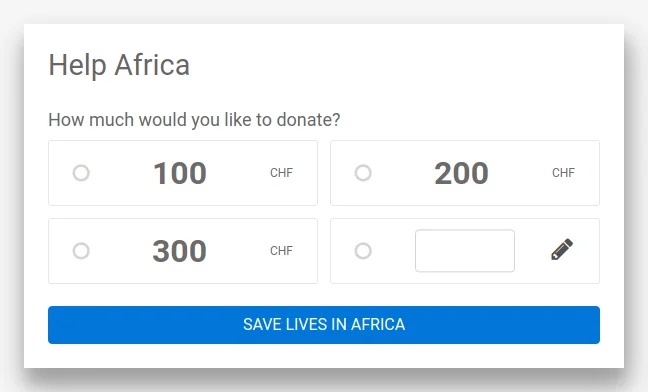The height and width of the screenshot is (392, 648).
Task: Select the 100 CHF radio button
Action: [81, 173]
